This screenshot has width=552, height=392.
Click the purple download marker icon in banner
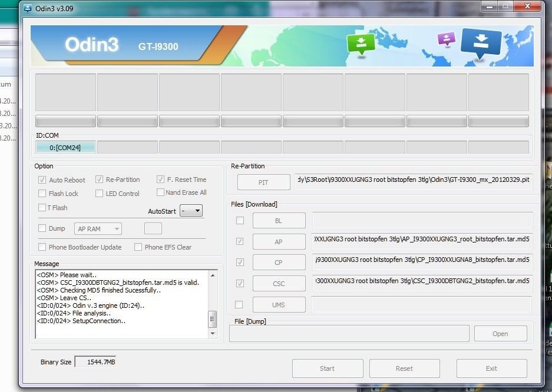point(447,39)
